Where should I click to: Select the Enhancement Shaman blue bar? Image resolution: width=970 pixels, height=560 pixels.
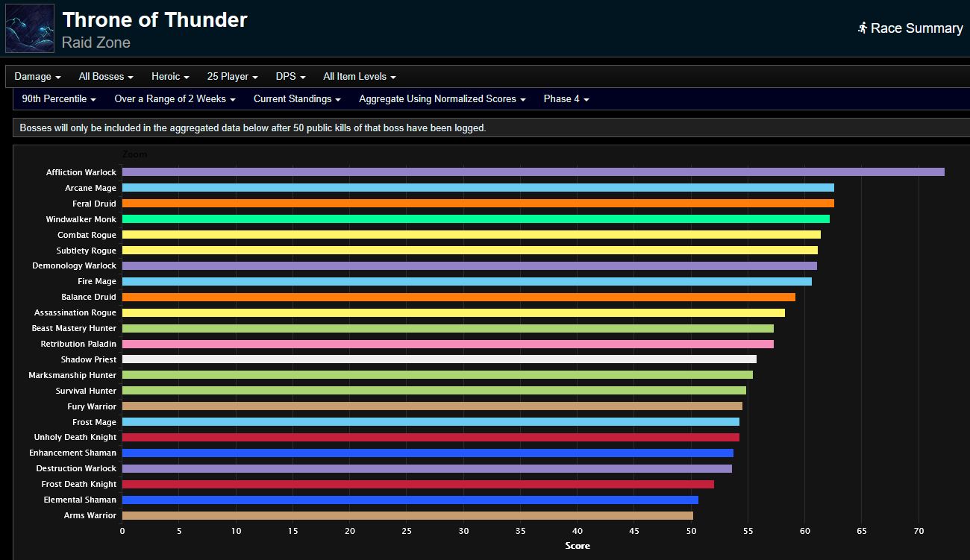click(428, 453)
